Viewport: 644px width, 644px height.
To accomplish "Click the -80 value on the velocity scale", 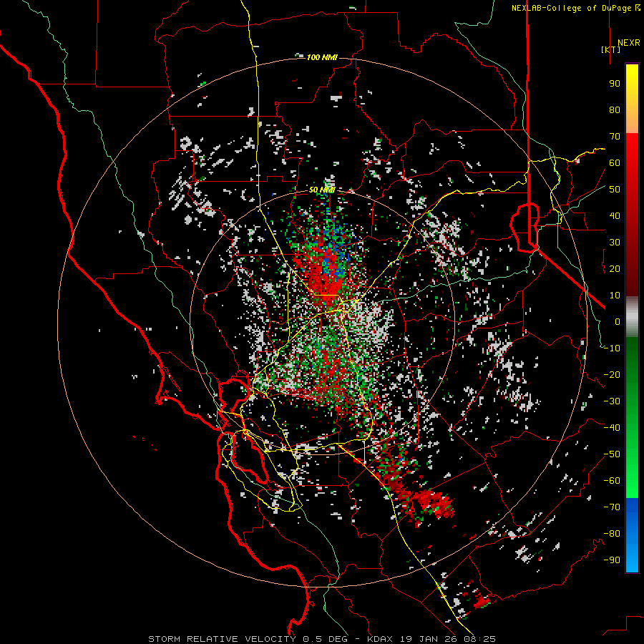I will click(612, 534).
